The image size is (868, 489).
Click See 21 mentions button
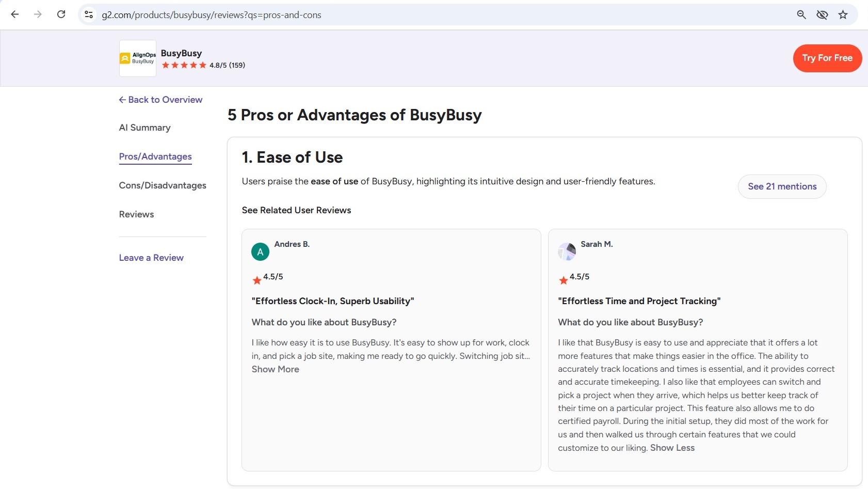point(782,186)
